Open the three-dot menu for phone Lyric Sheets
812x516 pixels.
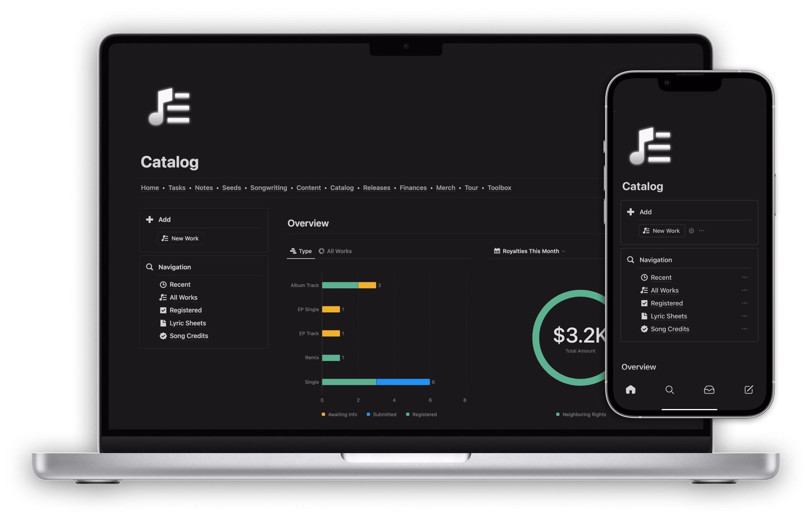744,316
